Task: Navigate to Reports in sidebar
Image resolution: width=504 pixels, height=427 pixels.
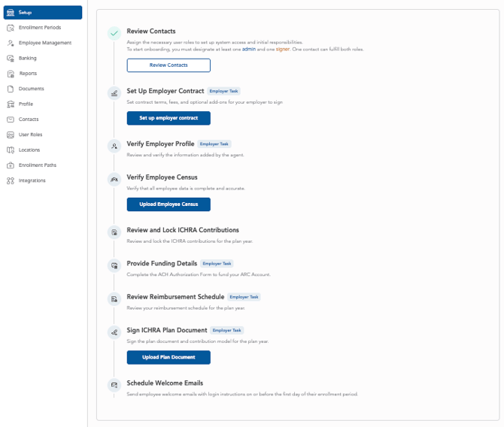Action: (x=28, y=74)
